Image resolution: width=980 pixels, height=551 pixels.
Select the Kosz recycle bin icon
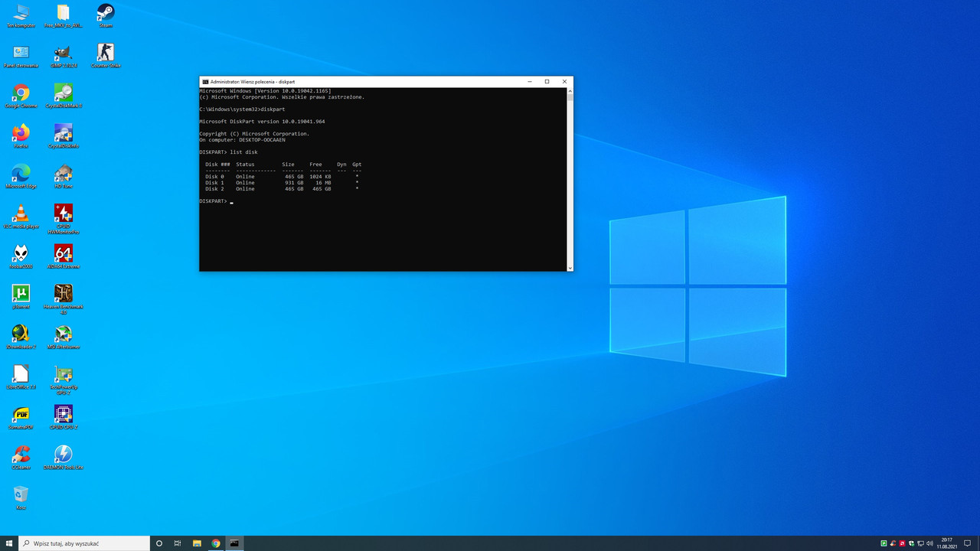(x=21, y=497)
